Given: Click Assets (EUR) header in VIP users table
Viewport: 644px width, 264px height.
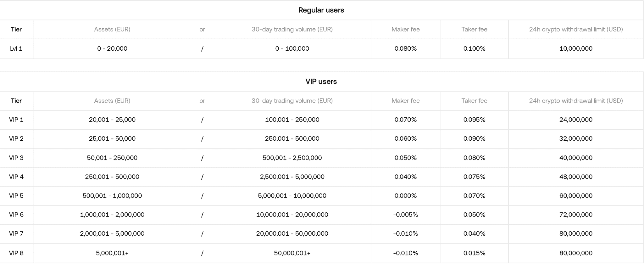Looking at the screenshot, I should [112, 101].
